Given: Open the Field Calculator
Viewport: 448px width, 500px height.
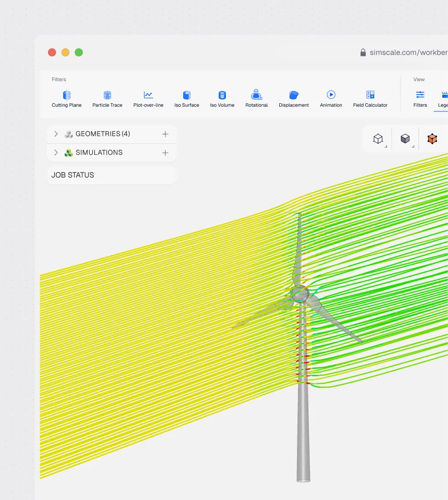Looking at the screenshot, I should coord(370,99).
